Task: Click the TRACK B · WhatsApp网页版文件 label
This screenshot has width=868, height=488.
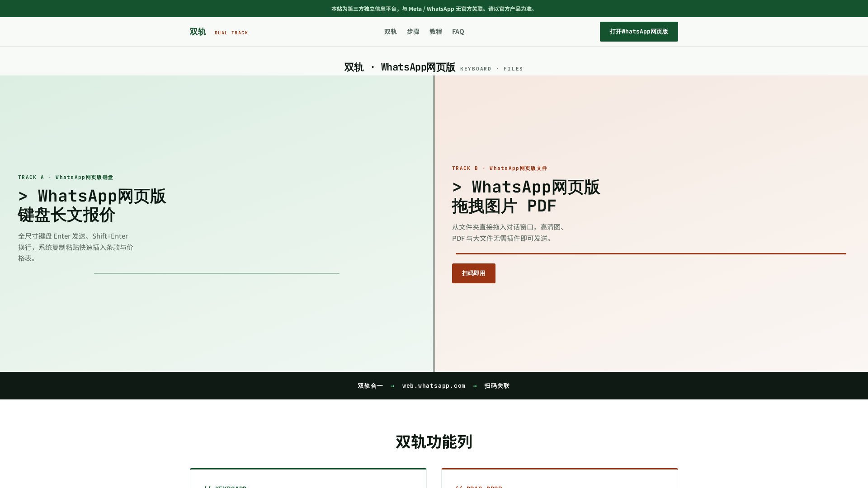Action: click(x=500, y=168)
